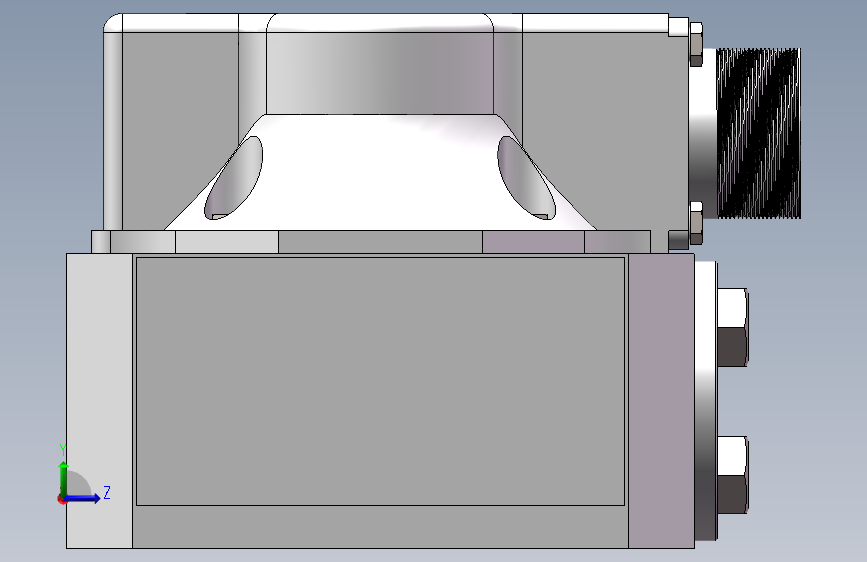Click the blue Z axis arrow of the triad
The height and width of the screenshot is (562, 867).
(83, 498)
